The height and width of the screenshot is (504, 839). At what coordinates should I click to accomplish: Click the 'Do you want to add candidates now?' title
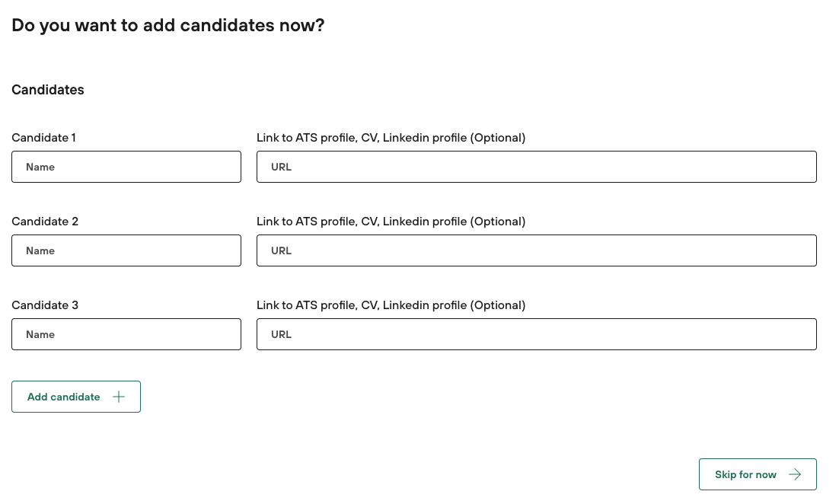coord(168,25)
